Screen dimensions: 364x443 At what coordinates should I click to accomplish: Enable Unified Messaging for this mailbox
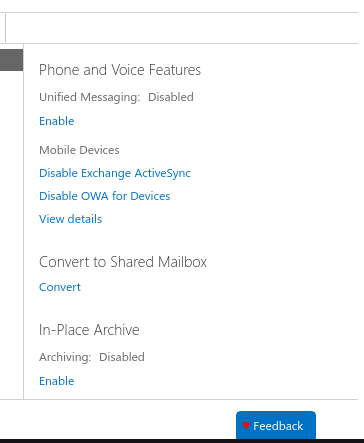(x=57, y=121)
